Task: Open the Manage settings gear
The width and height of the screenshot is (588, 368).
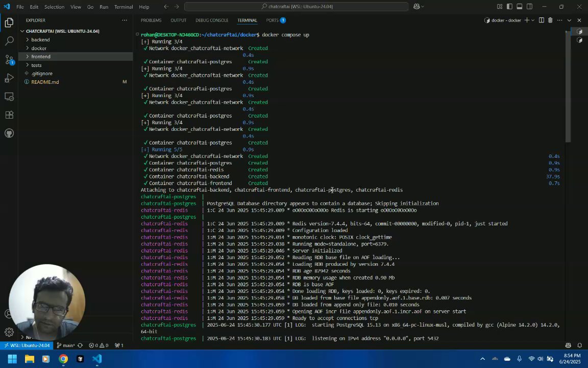Action: (9, 332)
